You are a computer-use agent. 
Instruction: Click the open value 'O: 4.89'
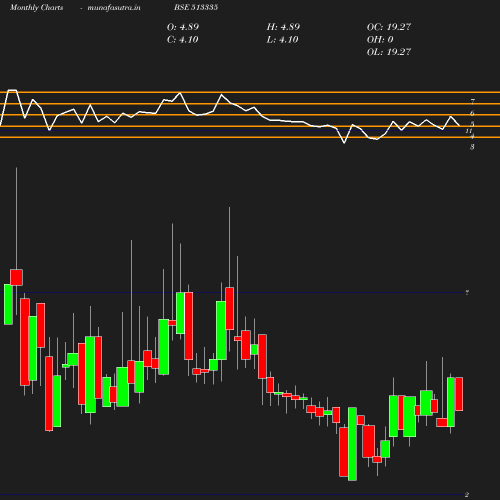pyautogui.click(x=183, y=27)
